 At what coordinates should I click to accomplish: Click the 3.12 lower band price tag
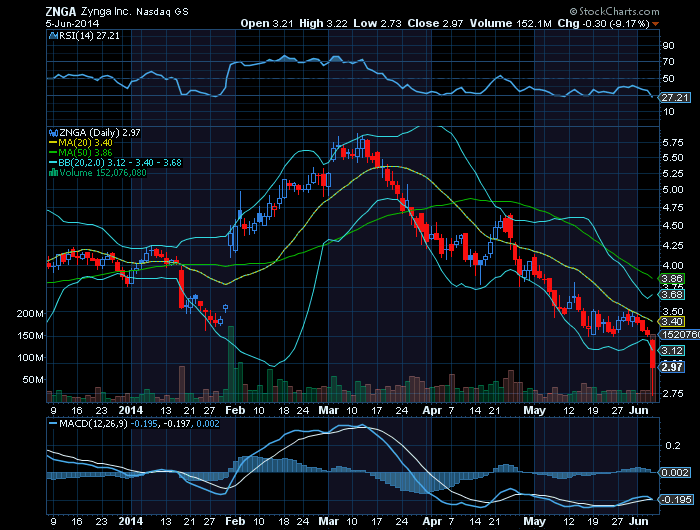(x=672, y=351)
